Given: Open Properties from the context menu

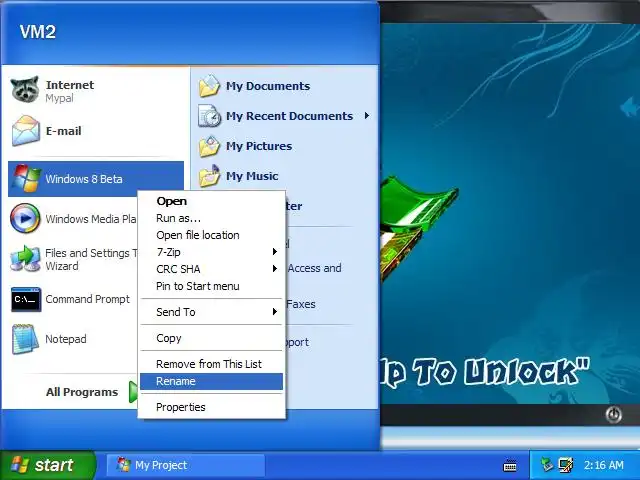Looking at the screenshot, I should (211, 407).
